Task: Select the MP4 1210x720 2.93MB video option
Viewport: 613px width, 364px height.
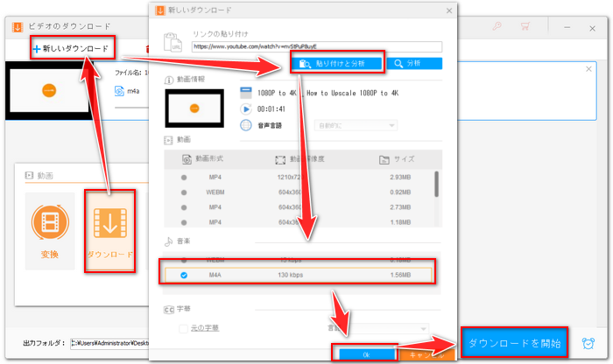Action: [x=185, y=178]
